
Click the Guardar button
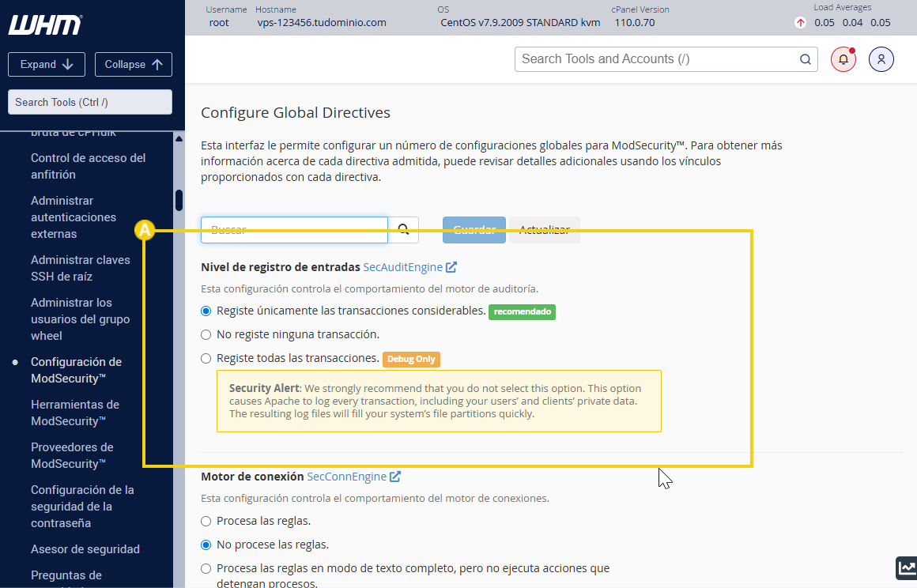click(474, 230)
